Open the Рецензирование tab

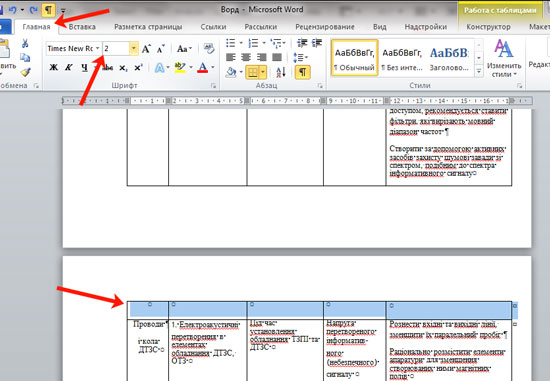tap(325, 27)
